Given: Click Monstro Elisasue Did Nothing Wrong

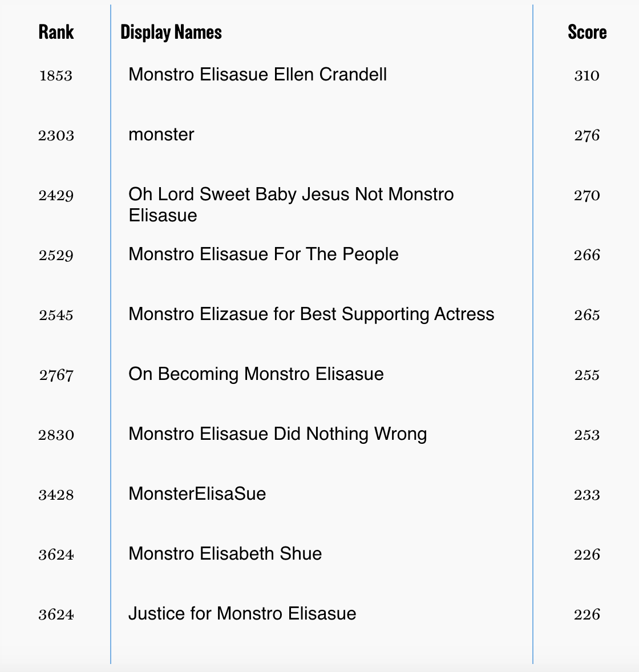Looking at the screenshot, I should pos(278,434).
